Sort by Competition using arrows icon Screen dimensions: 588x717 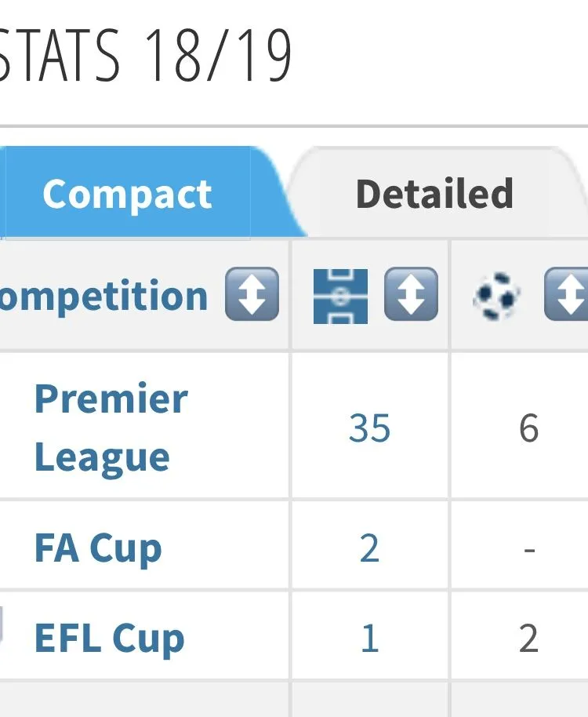[252, 294]
